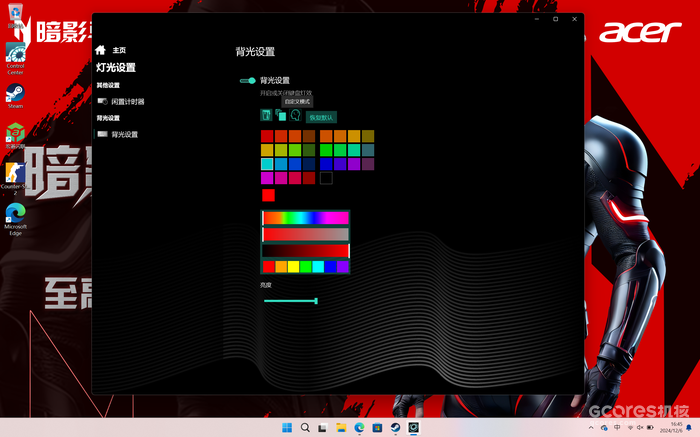Open the Steam desktop shortcut
The width and height of the screenshot is (700, 437).
pyautogui.click(x=15, y=96)
